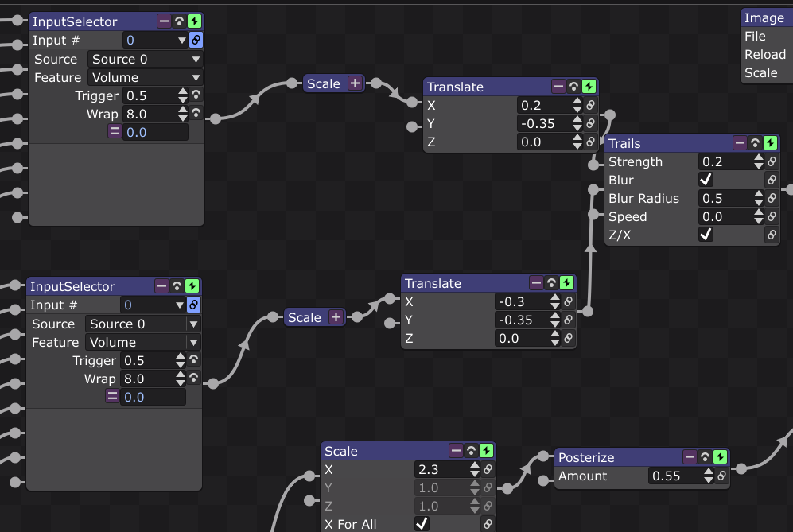793x532 pixels.
Task: Click the top InputSelector 0.0 output field
Action: point(155,133)
